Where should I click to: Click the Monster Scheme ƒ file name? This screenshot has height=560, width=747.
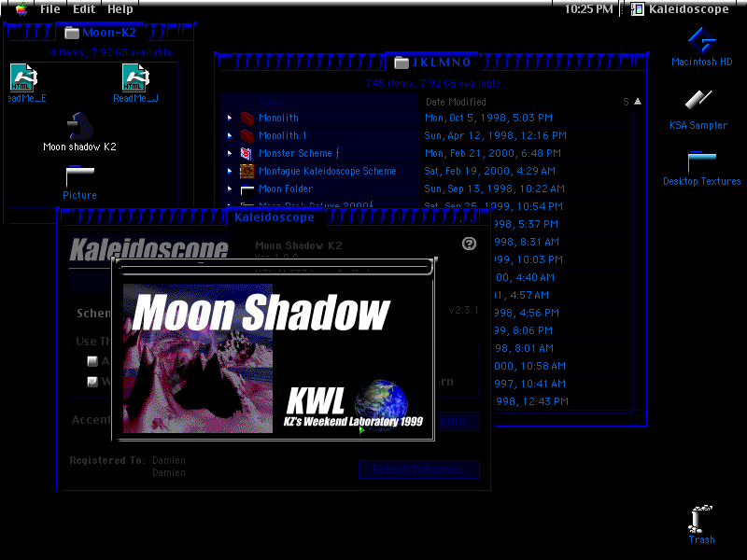tap(299, 153)
